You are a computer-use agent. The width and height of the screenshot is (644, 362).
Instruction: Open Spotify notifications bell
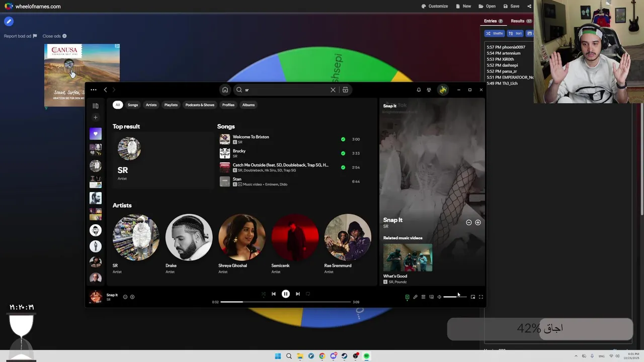419,90
